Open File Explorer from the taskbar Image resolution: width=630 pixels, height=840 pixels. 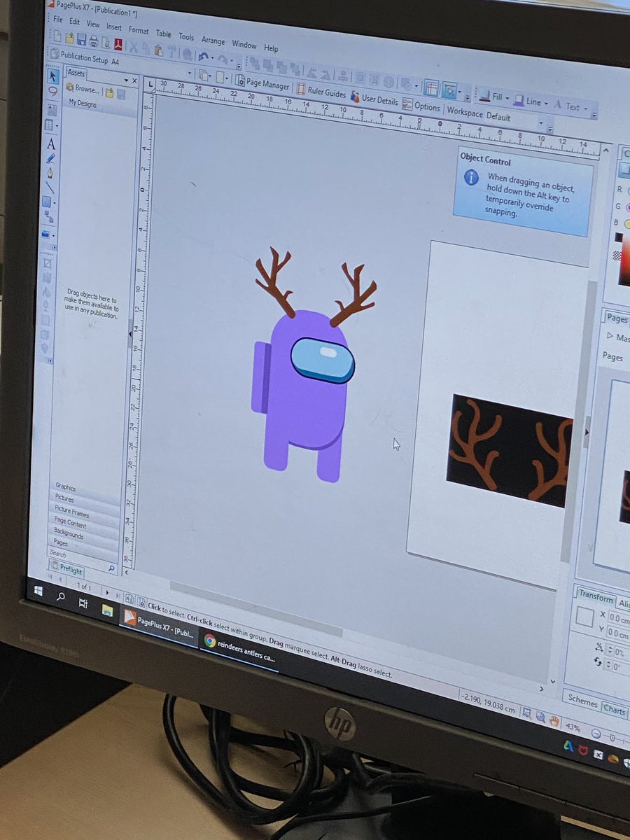point(107,609)
